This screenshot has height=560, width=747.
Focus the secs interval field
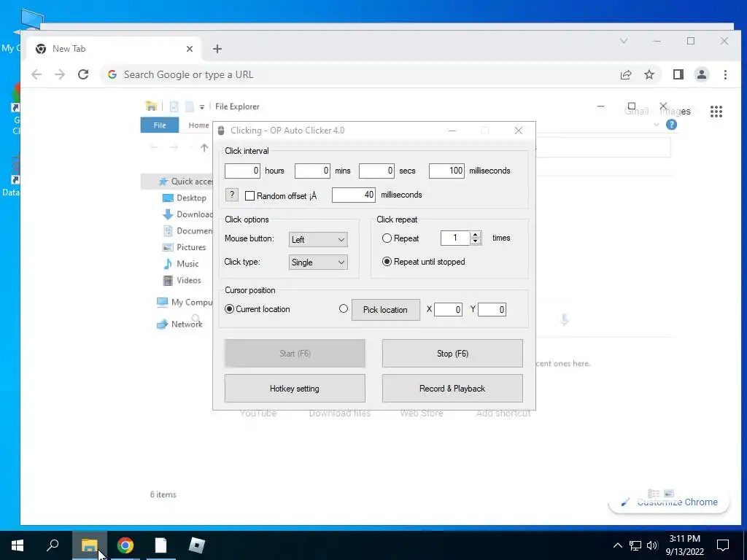(376, 171)
